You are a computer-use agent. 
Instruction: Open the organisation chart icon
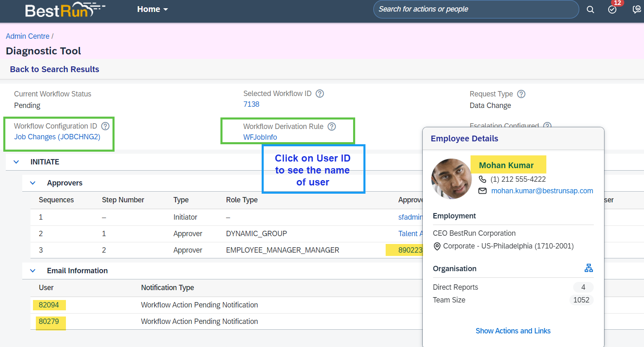589,268
